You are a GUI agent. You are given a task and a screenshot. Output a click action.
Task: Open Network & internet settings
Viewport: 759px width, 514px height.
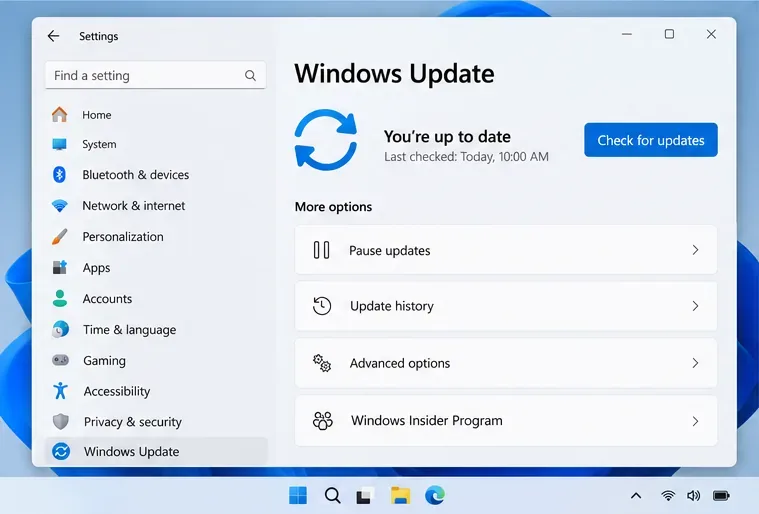click(156, 206)
